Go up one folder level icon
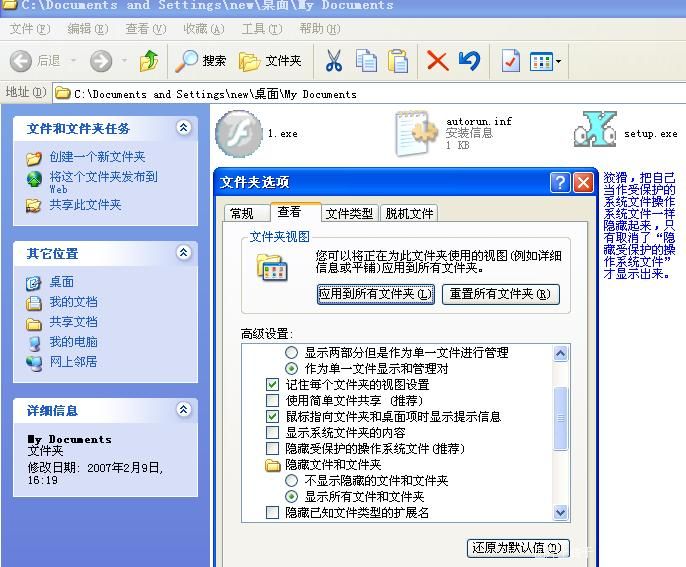686x567 pixels. pos(149,61)
